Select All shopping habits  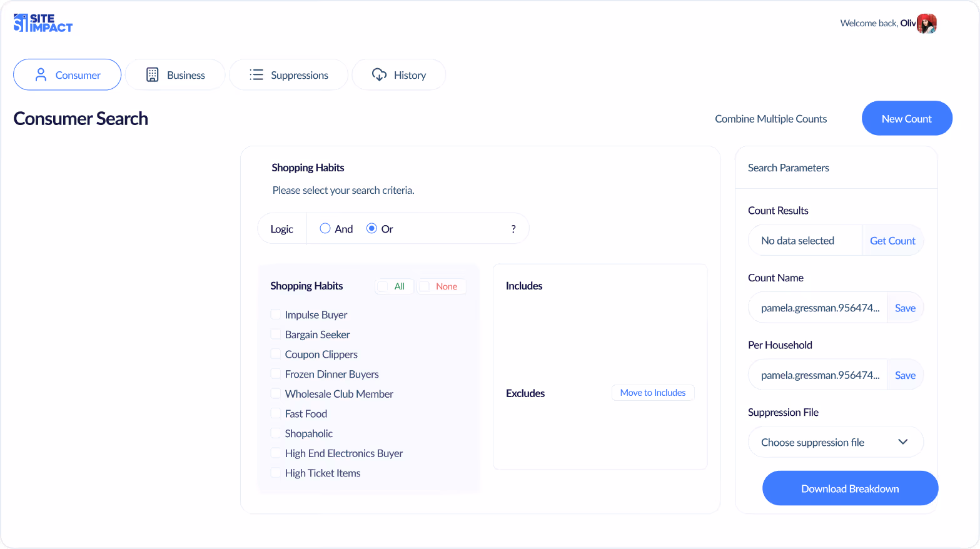tap(394, 286)
